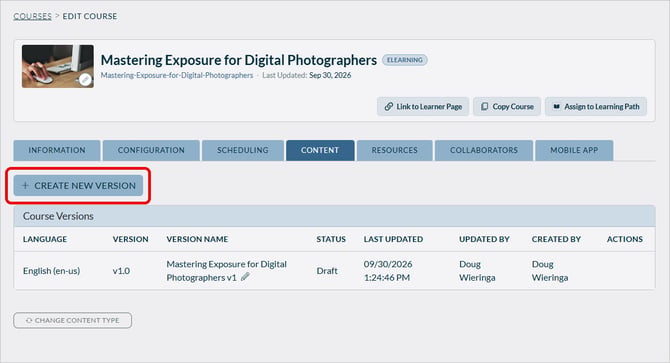Screen dimensions: 670x363
Task: Click the v1.0 version cell
Action: coord(121,271)
